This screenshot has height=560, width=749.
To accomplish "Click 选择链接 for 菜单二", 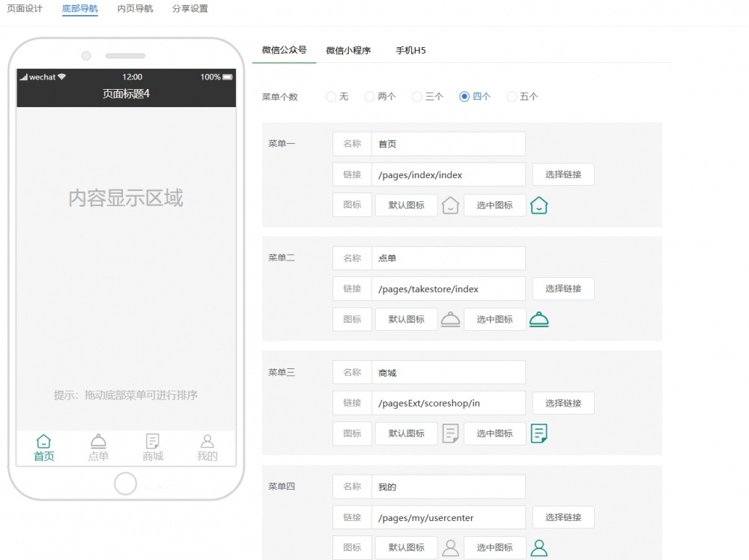I will point(563,288).
